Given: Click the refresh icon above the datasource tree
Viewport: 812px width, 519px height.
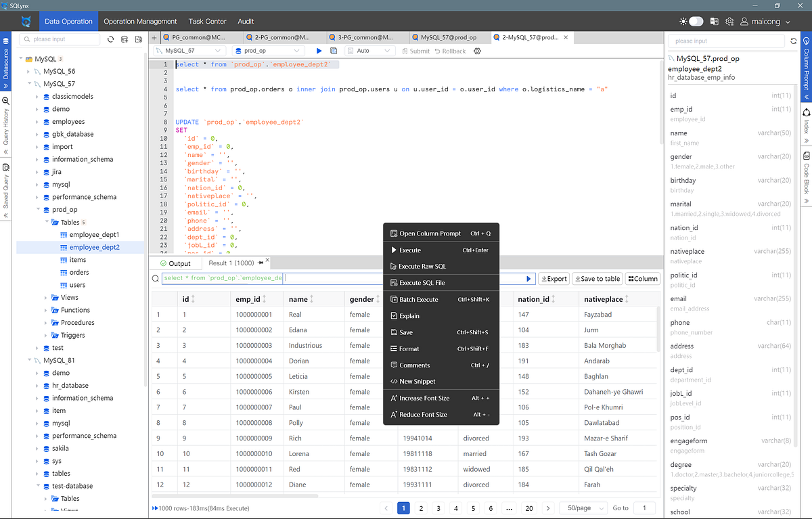Looking at the screenshot, I should [x=110, y=39].
